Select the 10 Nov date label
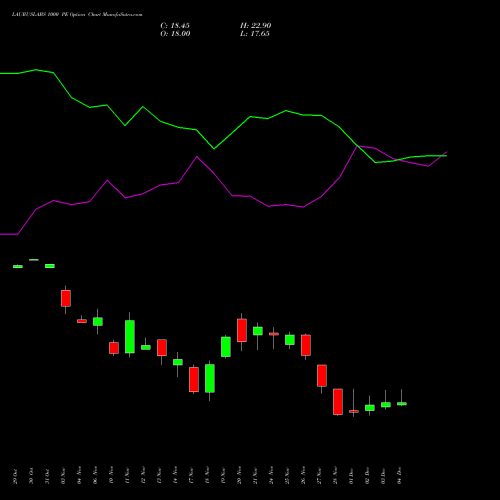 tap(111, 476)
